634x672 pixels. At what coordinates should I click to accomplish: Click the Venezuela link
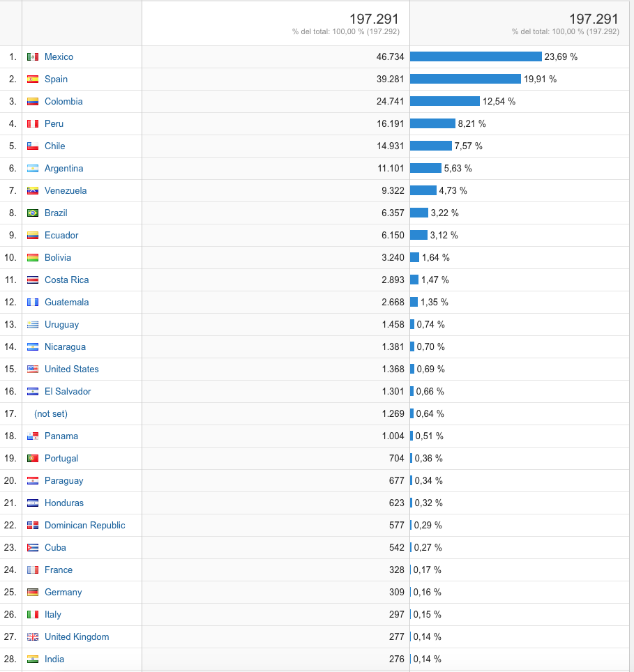click(x=66, y=191)
